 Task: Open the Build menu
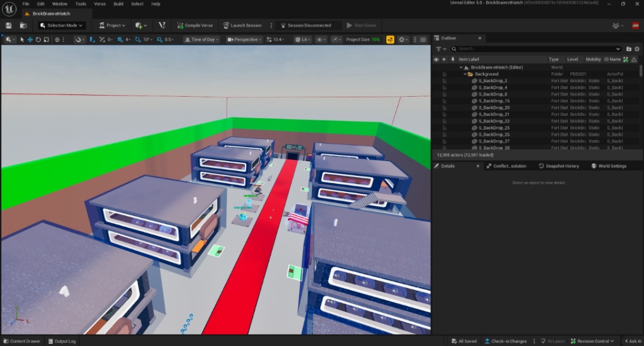click(118, 4)
